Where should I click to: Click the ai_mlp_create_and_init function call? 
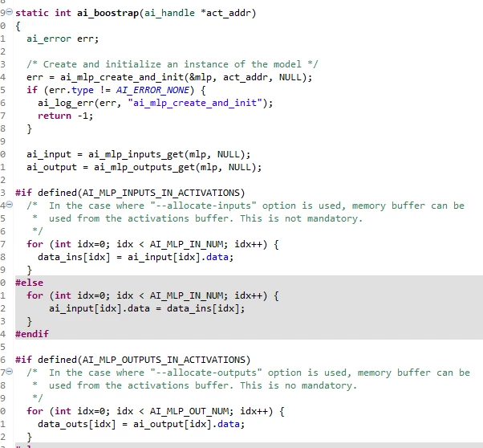pyautogui.click(x=122, y=77)
